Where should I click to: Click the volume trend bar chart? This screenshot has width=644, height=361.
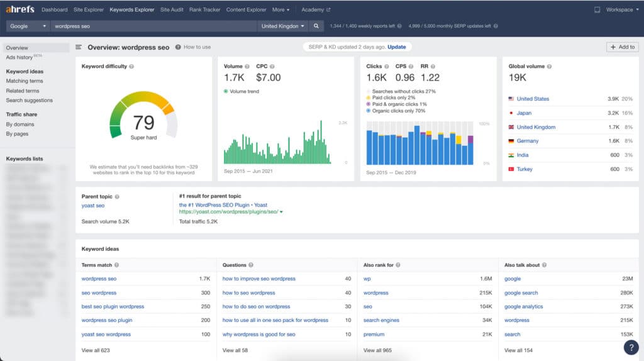pyautogui.click(x=277, y=142)
